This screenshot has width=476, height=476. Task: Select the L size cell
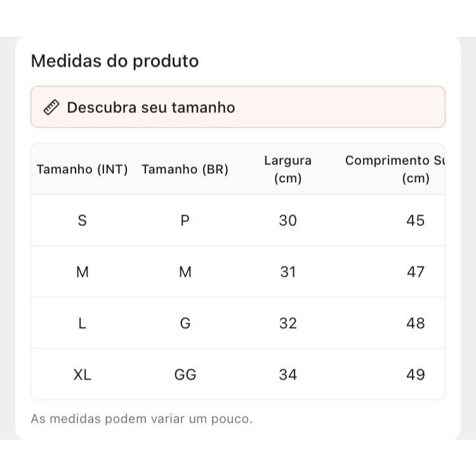tap(82, 324)
